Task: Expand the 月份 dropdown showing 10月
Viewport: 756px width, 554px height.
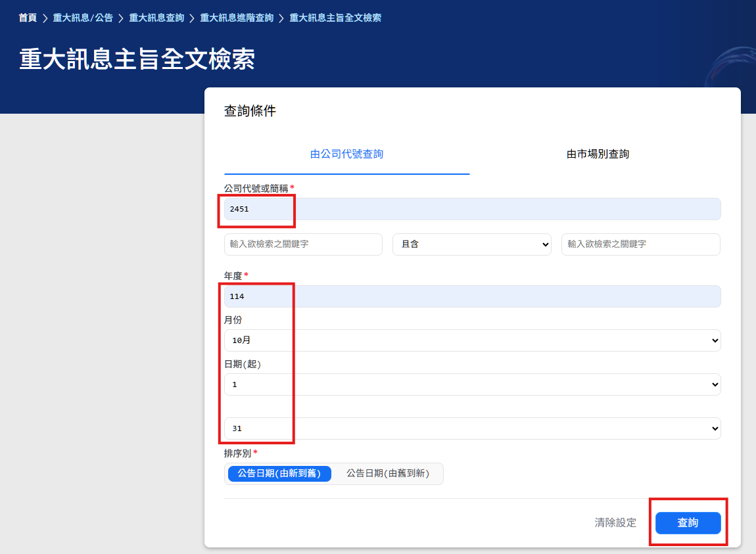Action: pyautogui.click(x=472, y=340)
